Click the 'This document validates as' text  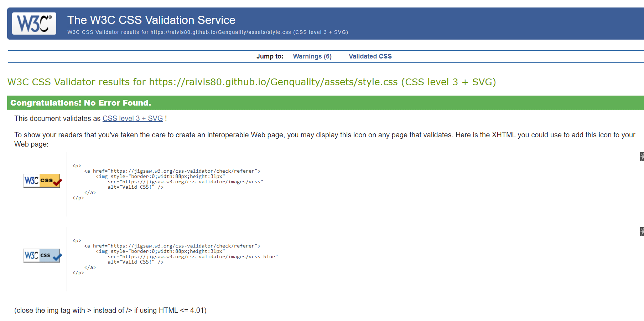tap(58, 118)
